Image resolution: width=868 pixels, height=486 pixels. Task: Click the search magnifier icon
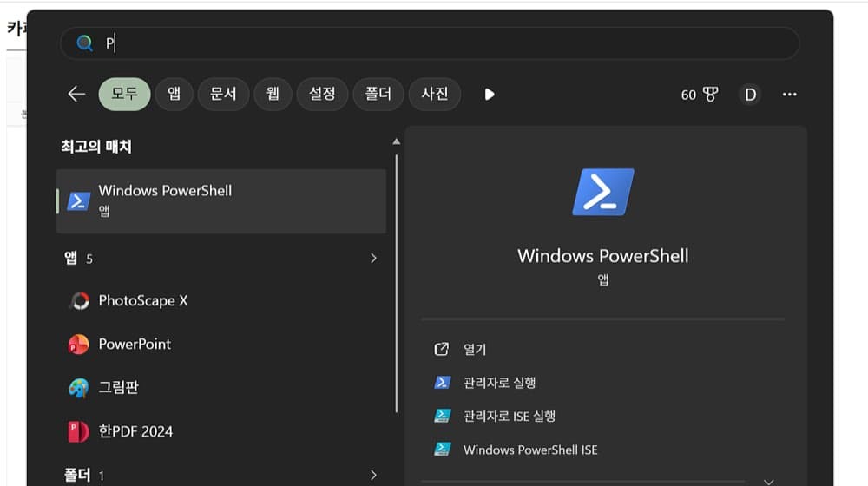click(85, 43)
